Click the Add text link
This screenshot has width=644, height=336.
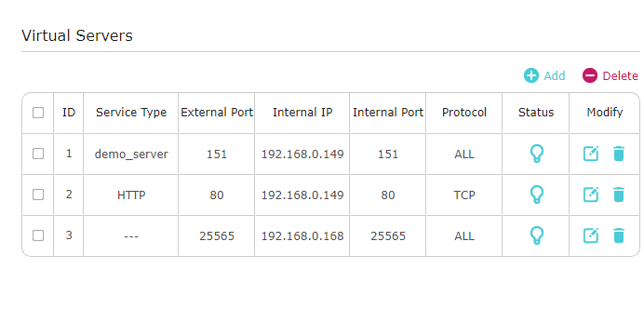pyautogui.click(x=555, y=75)
